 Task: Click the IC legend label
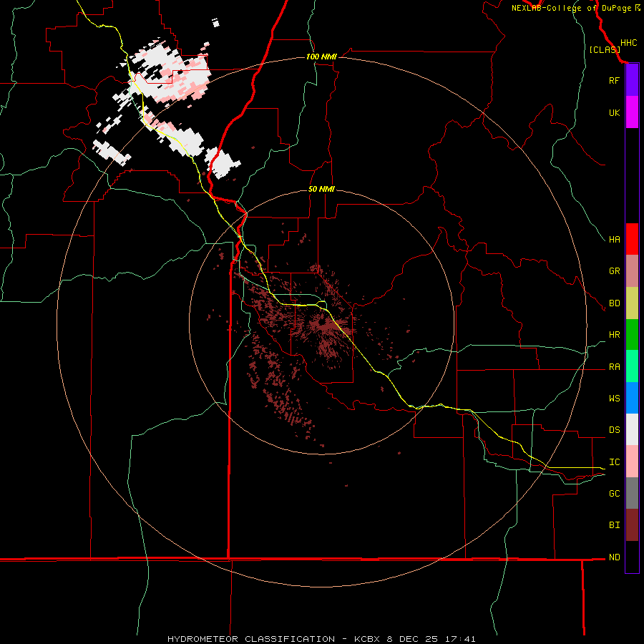[614, 462]
